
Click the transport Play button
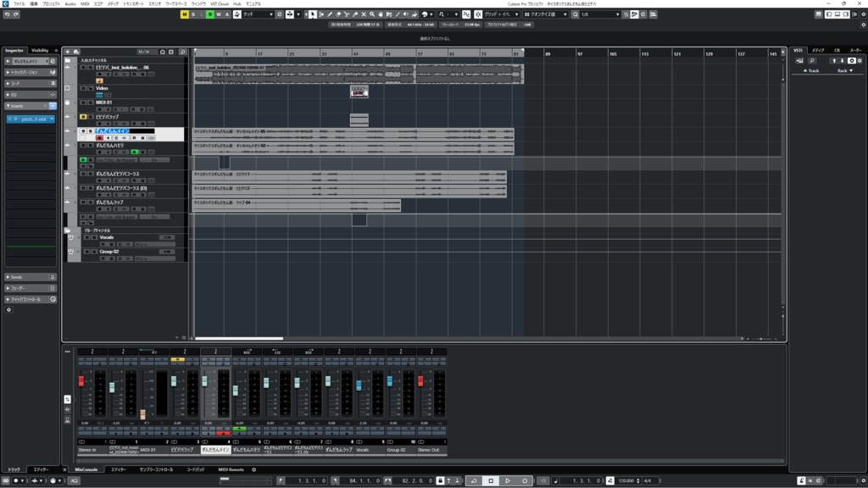[508, 481]
